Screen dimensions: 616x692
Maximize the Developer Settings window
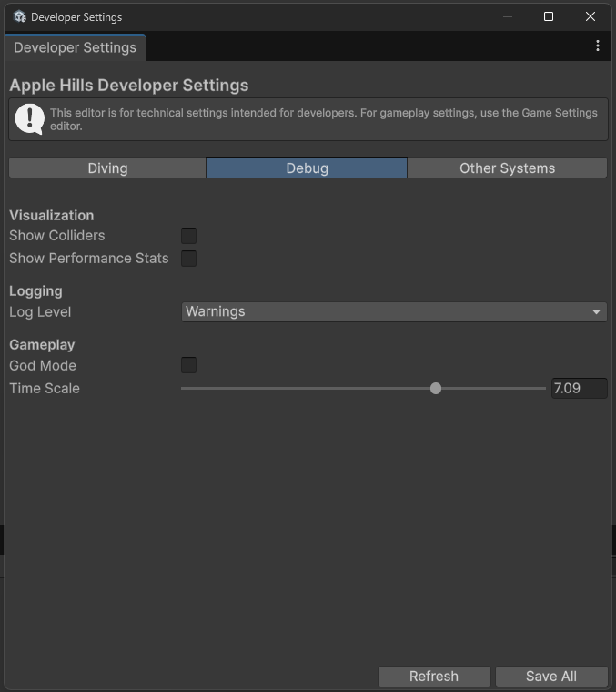point(549,16)
